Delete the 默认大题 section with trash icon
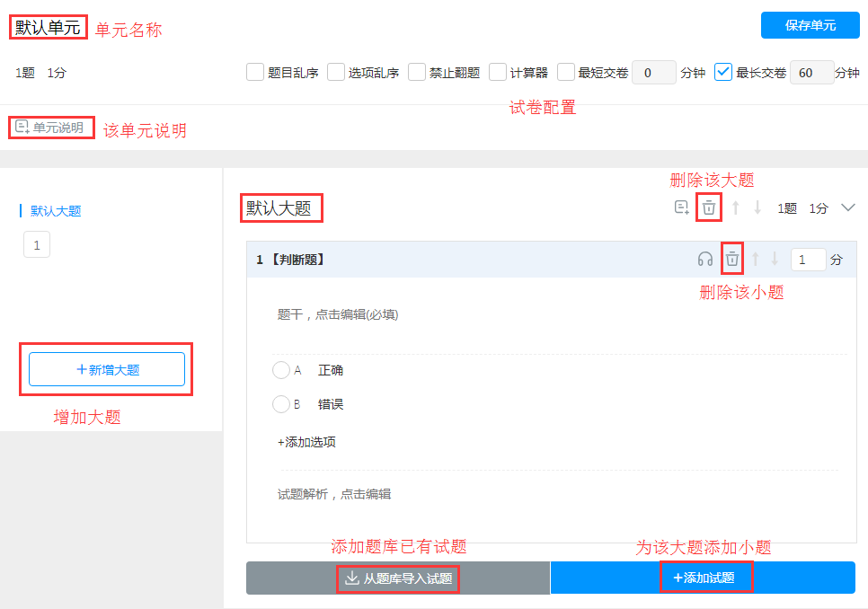The height and width of the screenshot is (609, 868). click(709, 208)
